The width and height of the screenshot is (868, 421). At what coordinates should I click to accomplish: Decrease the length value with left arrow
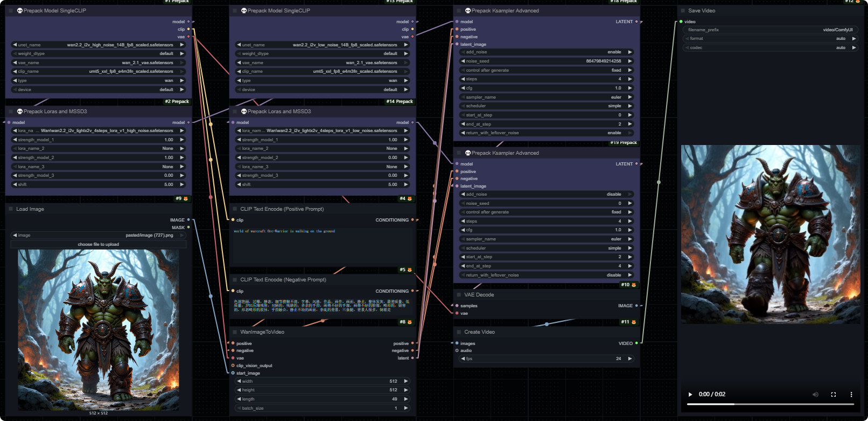(x=239, y=399)
